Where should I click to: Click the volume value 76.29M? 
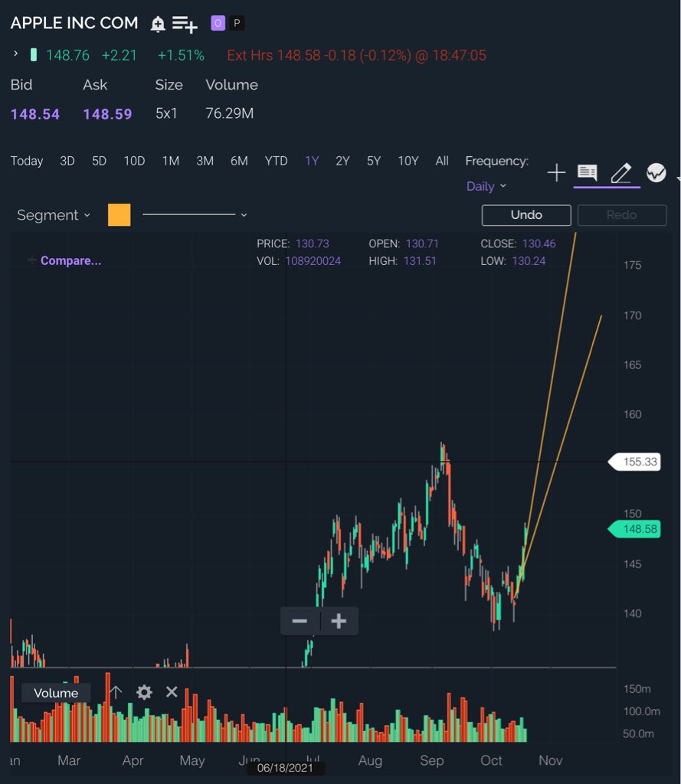point(230,113)
